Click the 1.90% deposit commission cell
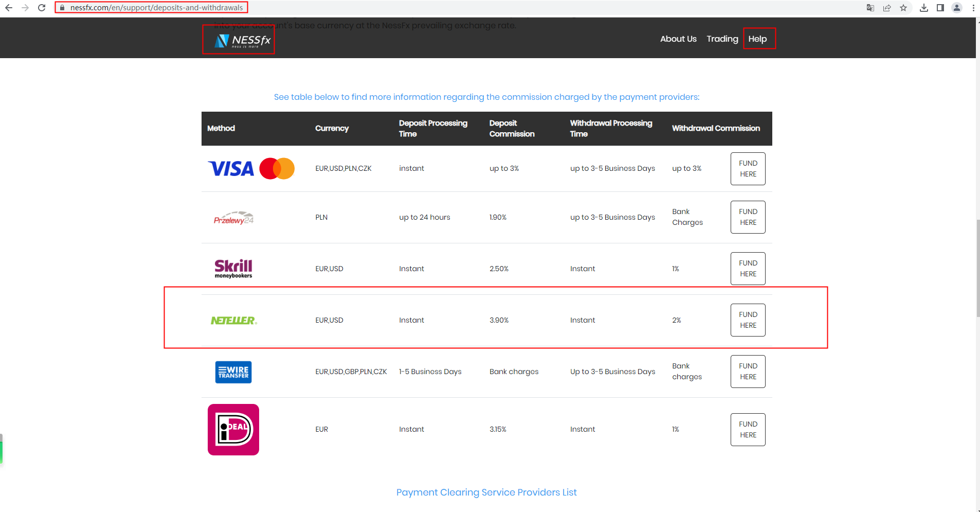The height and width of the screenshot is (512, 980). coord(498,217)
